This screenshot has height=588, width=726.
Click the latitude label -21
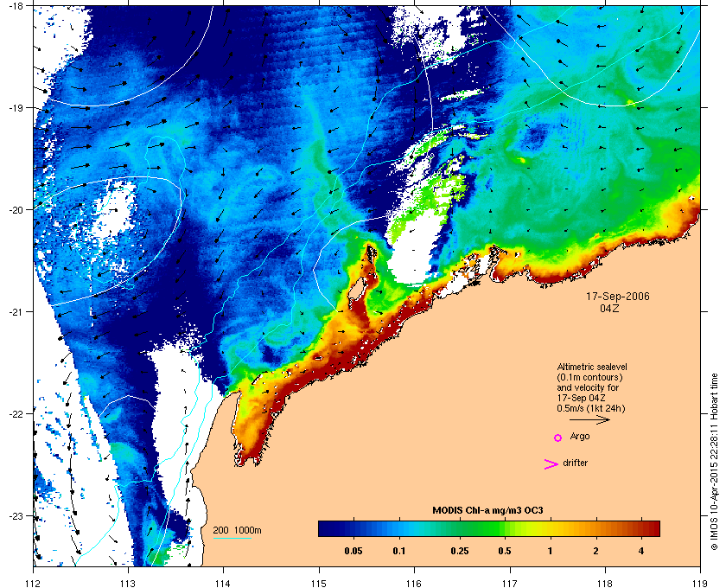pyautogui.click(x=16, y=311)
